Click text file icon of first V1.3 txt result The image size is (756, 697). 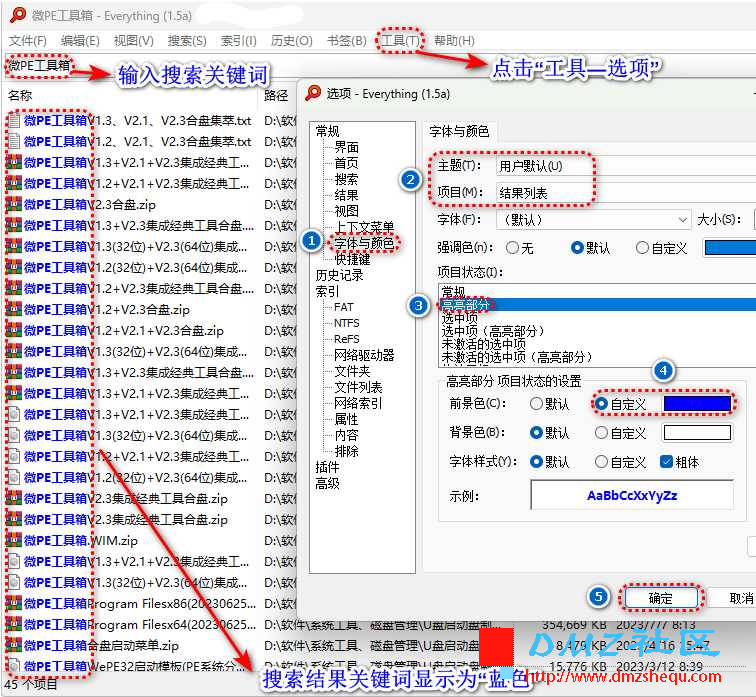14,121
